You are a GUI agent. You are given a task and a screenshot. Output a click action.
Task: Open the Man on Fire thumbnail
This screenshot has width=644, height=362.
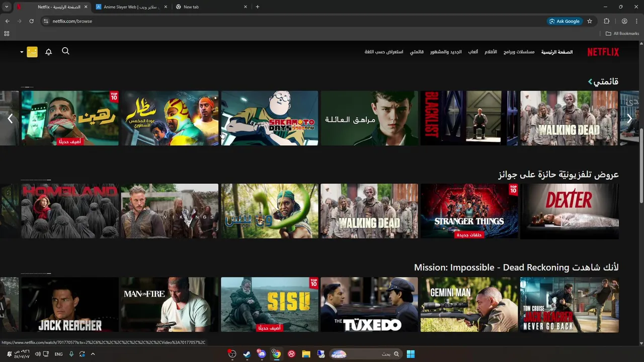tap(170, 305)
